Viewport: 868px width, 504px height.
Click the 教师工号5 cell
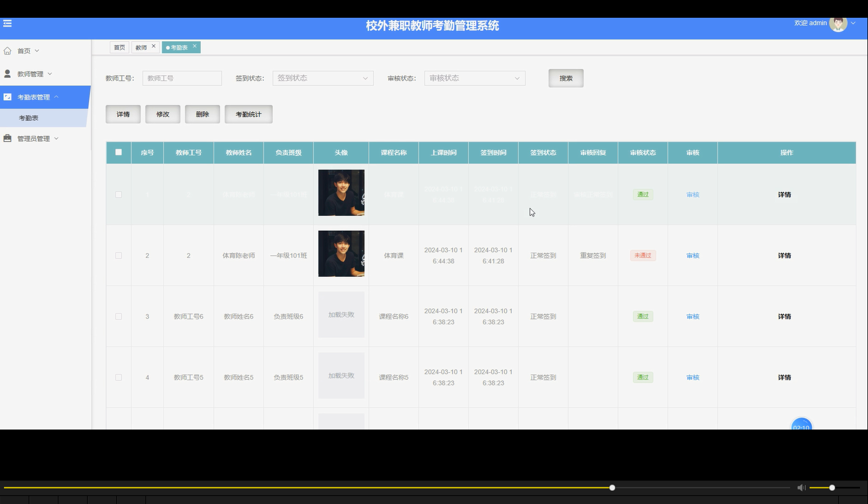click(x=188, y=377)
